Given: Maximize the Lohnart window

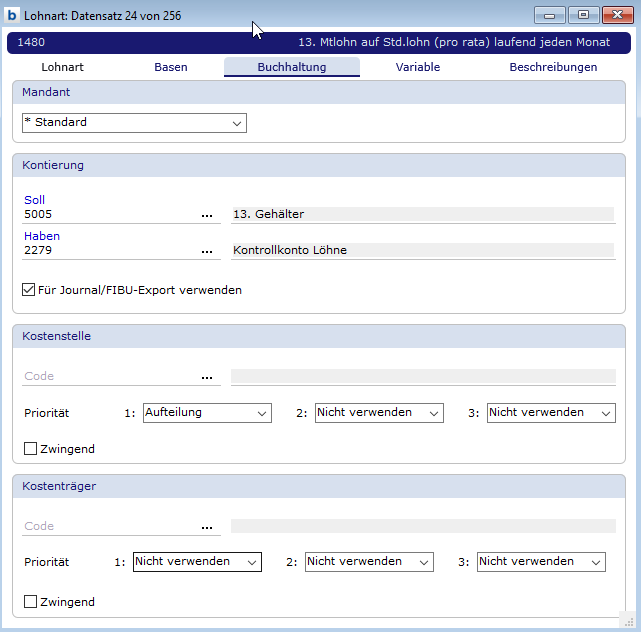Looking at the screenshot, I should coord(583,15).
